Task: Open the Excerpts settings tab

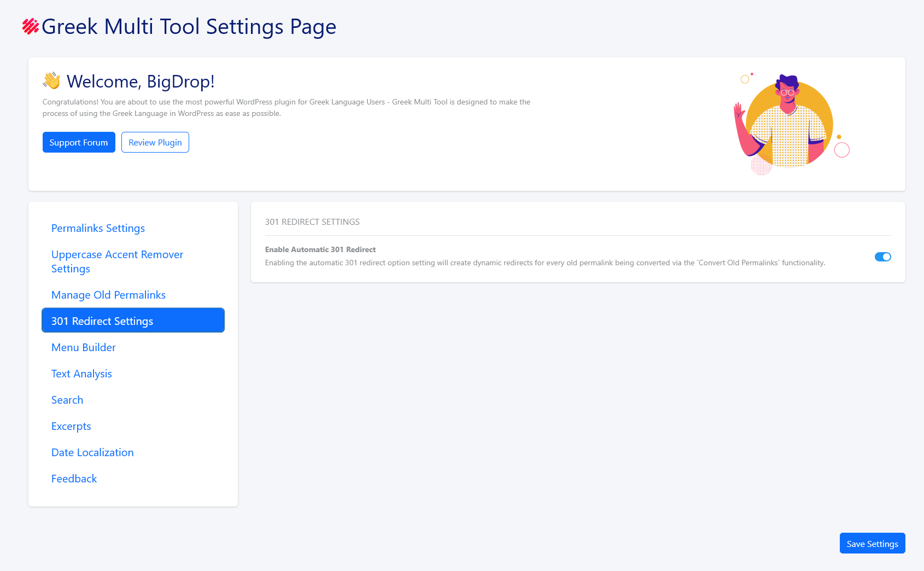Action: pyautogui.click(x=71, y=426)
